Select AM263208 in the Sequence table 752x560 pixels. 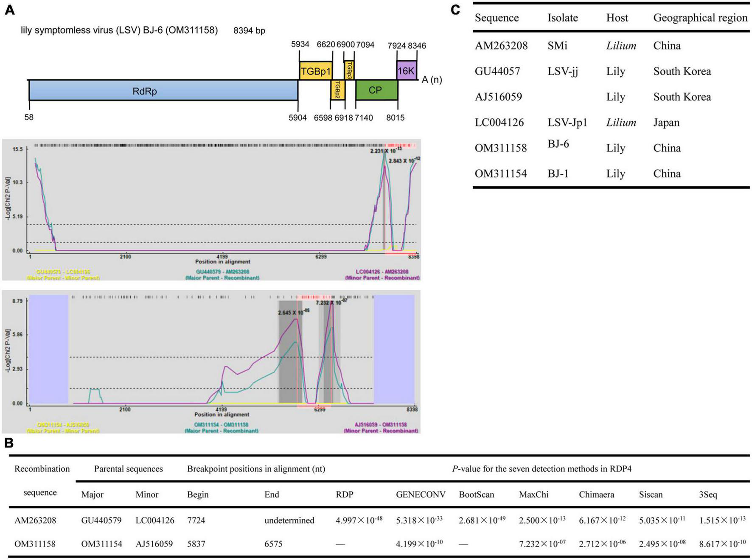pyautogui.click(x=501, y=46)
